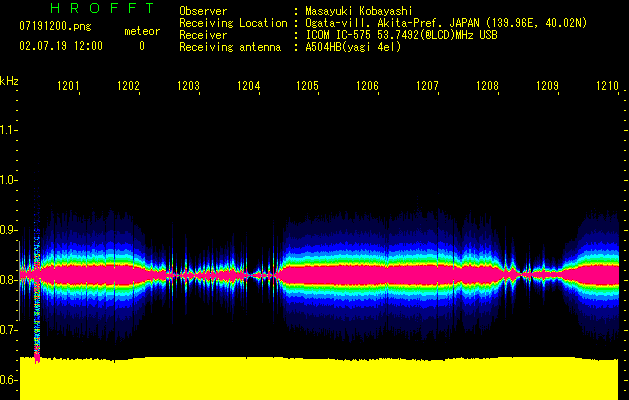Click the 0.7 kHz axis tick label
Screen dimensions: 629x400
pos(7,330)
